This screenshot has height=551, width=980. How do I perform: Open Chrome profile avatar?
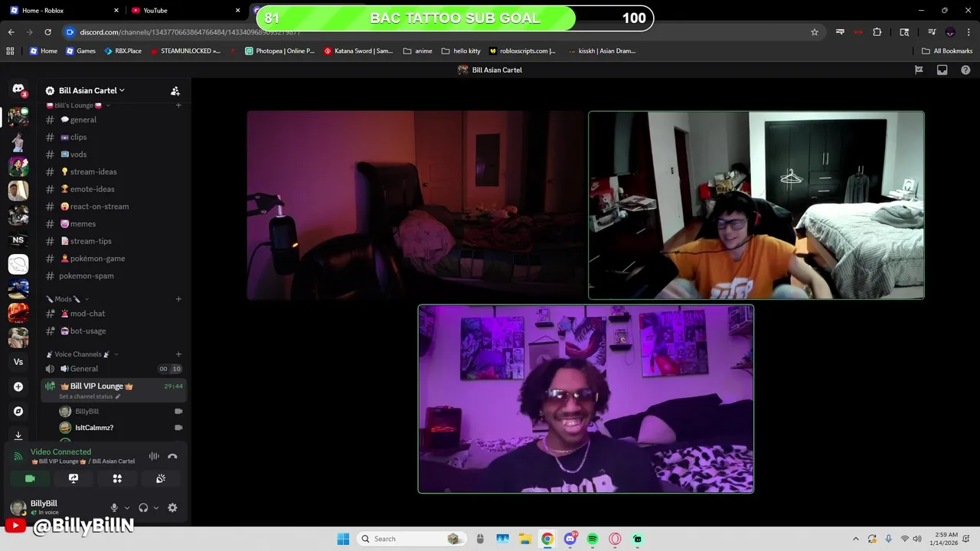pos(950,32)
